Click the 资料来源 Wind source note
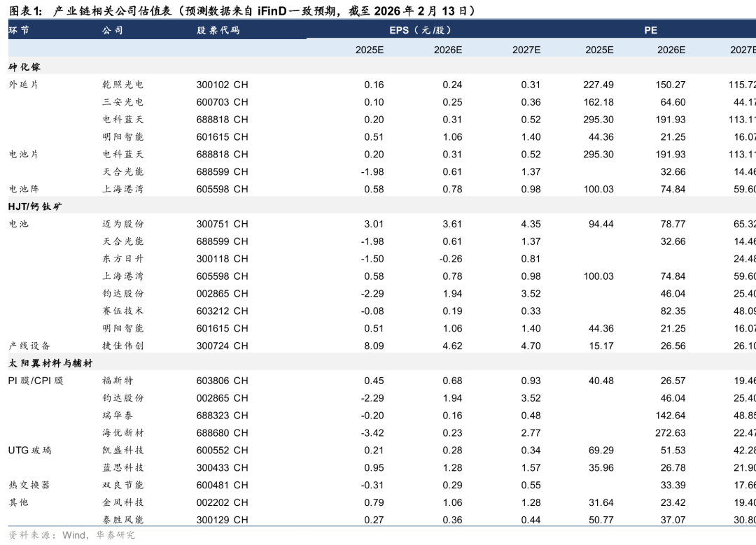 point(71,535)
